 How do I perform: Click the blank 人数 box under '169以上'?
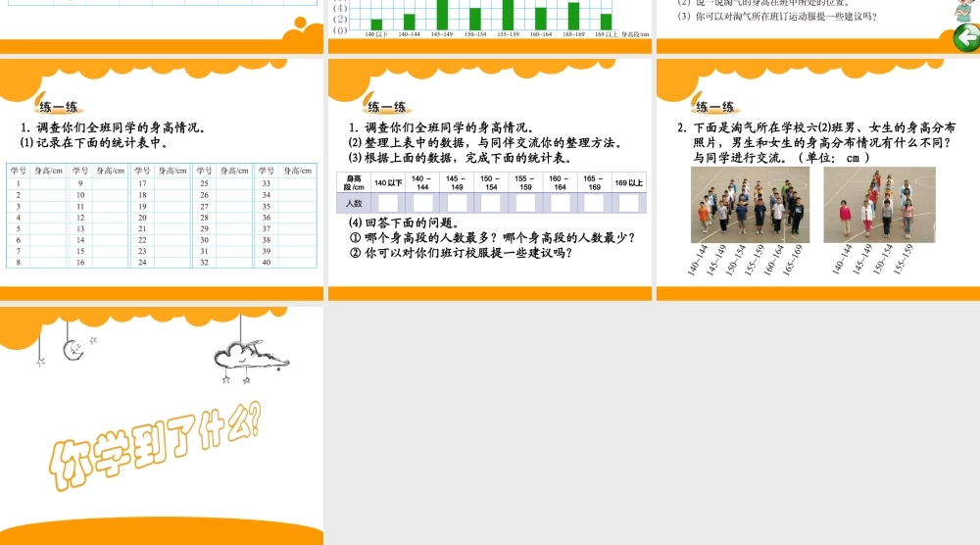click(x=629, y=203)
